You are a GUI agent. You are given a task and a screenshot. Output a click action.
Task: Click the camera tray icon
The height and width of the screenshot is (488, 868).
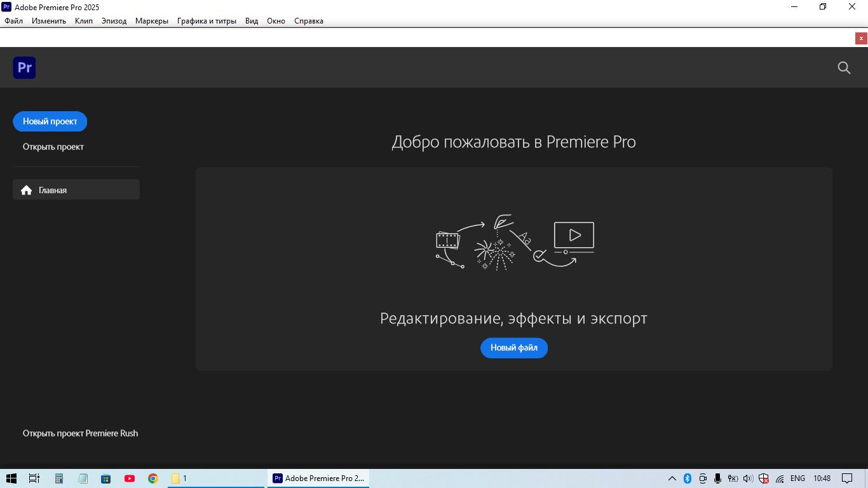[x=702, y=478]
